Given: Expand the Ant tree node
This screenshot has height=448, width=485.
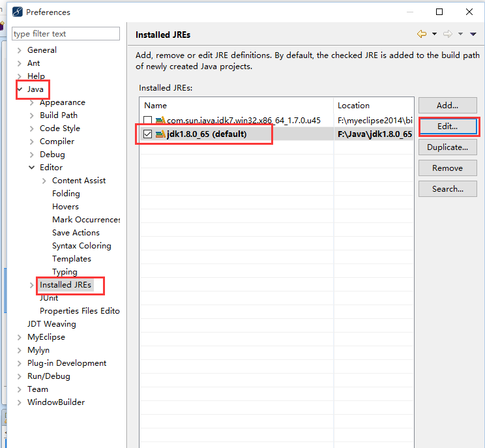Looking at the screenshot, I should 19,63.
